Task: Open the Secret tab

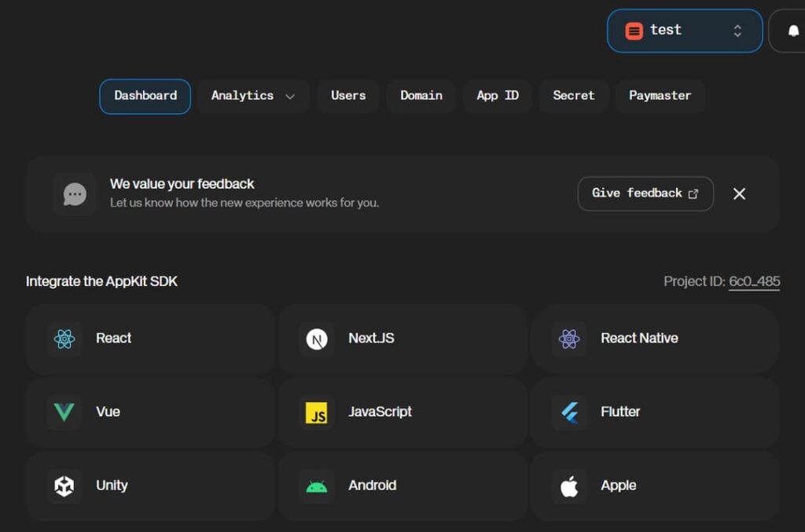Action: (573, 96)
